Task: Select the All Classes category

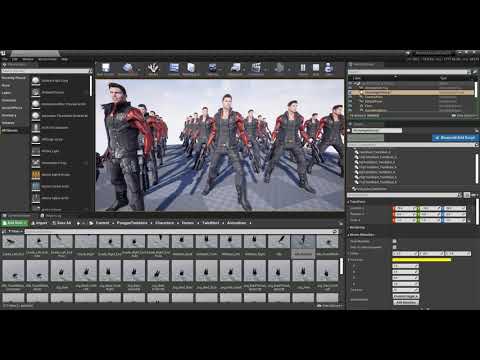Action: point(10,130)
